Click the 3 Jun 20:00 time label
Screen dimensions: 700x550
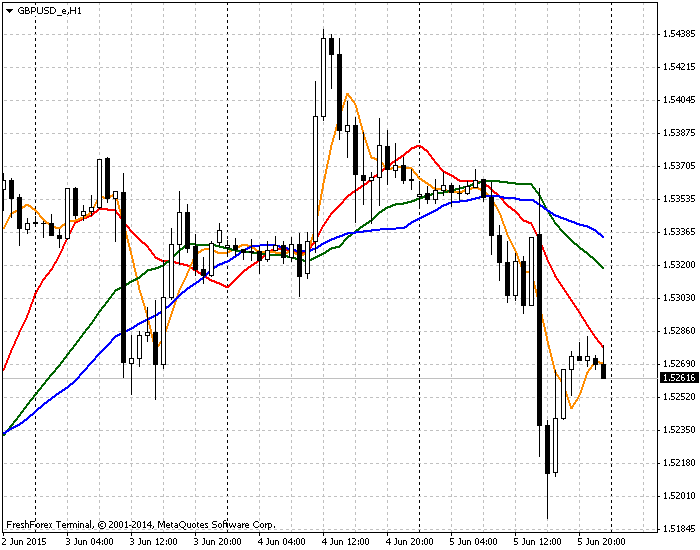pos(218,542)
